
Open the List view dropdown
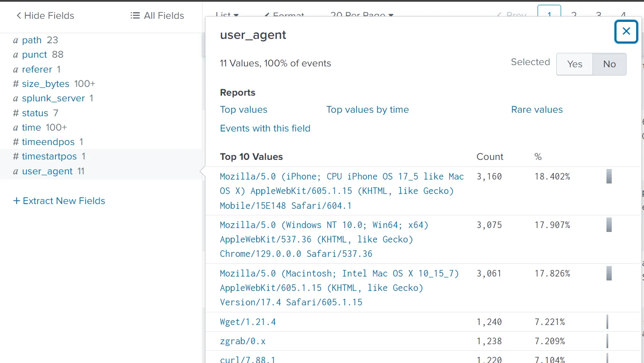(x=227, y=14)
